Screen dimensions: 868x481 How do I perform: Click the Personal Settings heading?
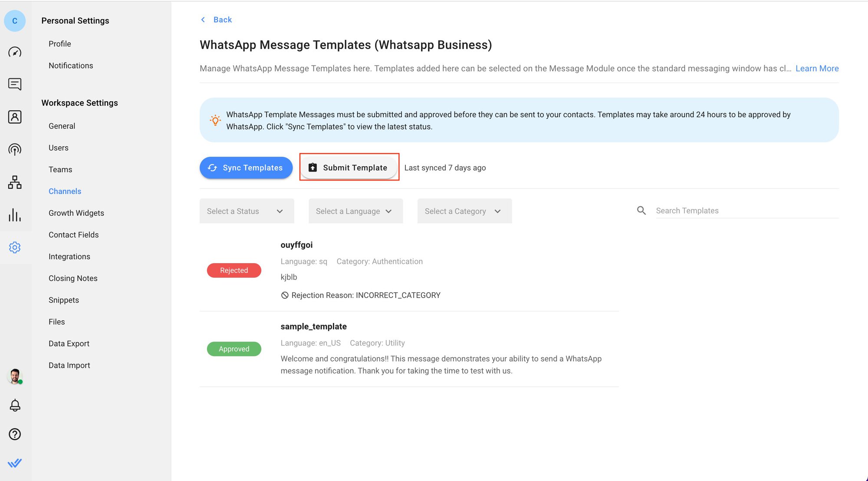75,20
